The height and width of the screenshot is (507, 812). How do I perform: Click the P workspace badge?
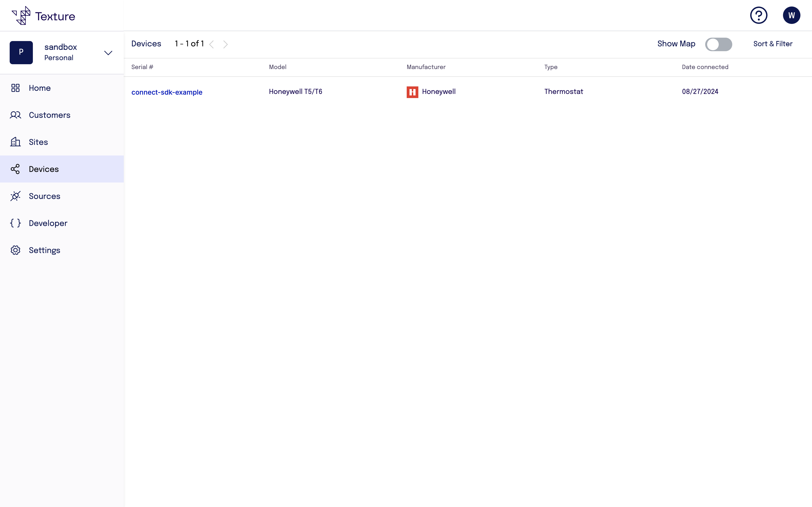click(21, 52)
